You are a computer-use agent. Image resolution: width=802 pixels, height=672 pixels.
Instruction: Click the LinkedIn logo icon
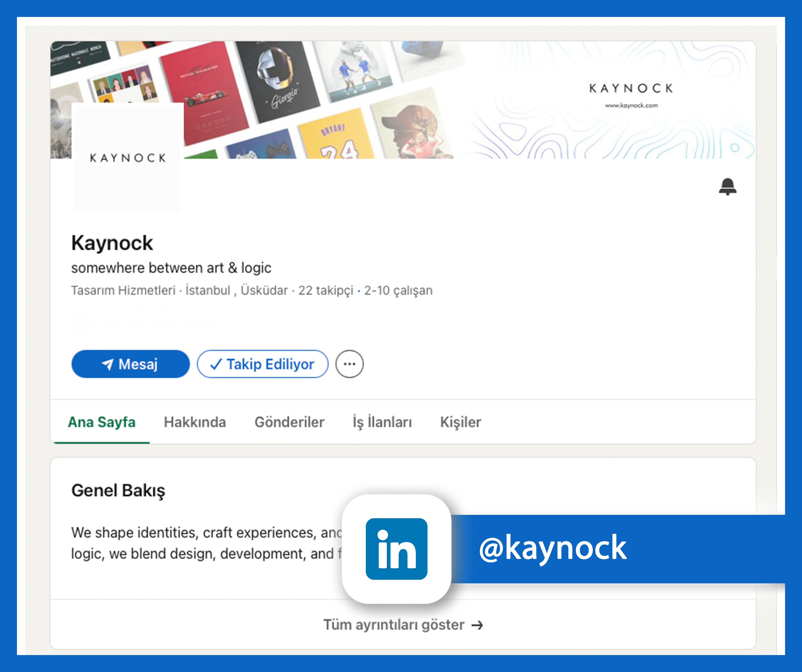point(396,549)
